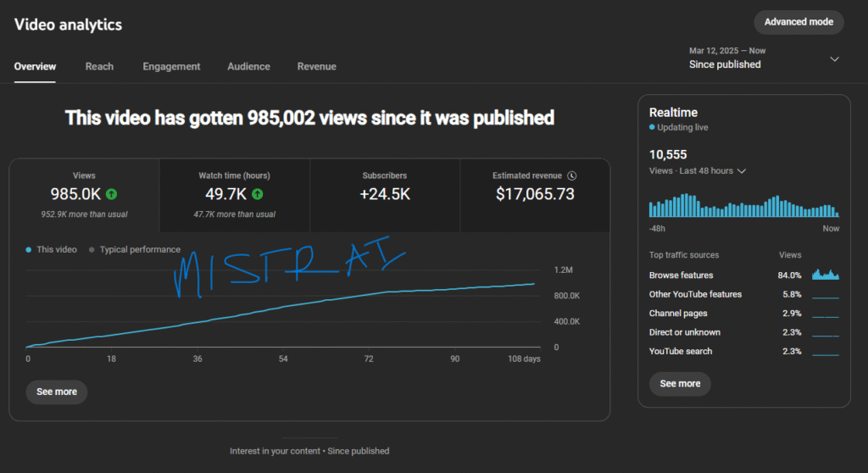Screen dimensions: 868x473
Task: Click the 108 days axis label
Action: 524,359
